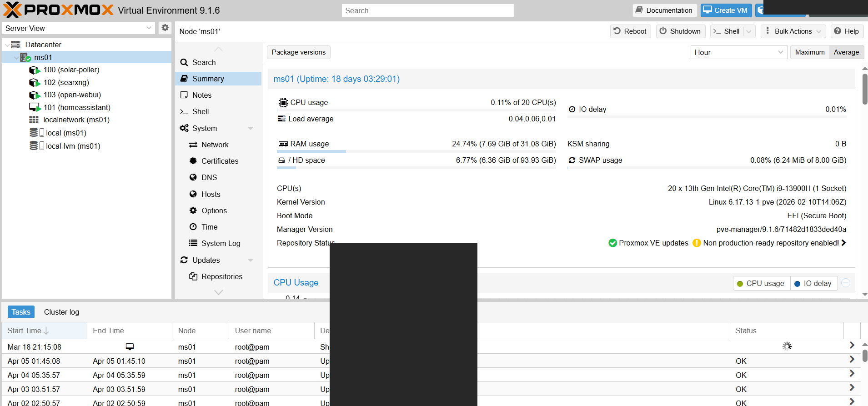The height and width of the screenshot is (406, 868).
Task: Click the CPU Usage graph collapse icon
Action: [846, 283]
